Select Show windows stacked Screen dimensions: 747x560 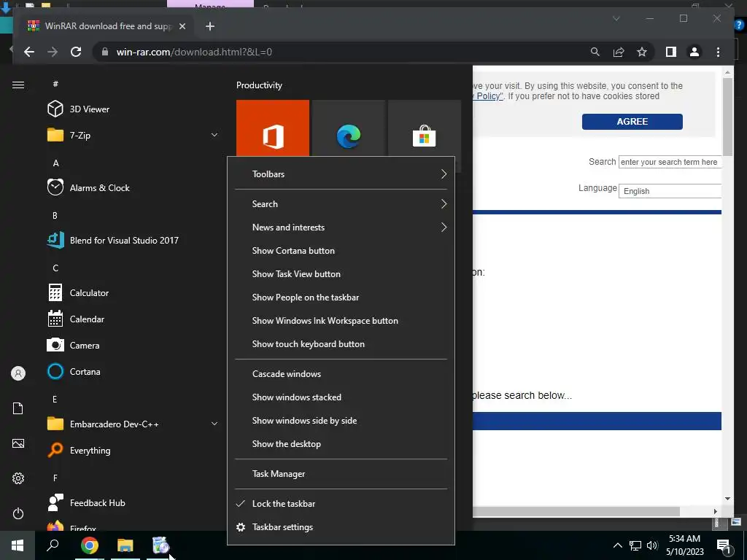point(341,397)
